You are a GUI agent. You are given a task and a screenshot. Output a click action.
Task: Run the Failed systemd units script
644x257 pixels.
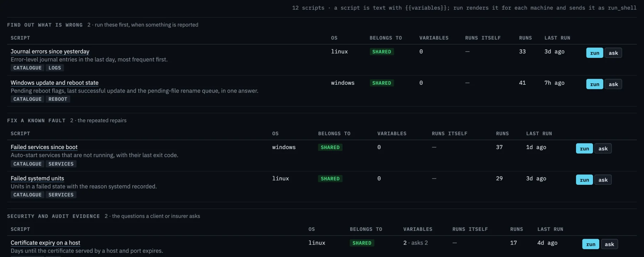[x=584, y=180]
